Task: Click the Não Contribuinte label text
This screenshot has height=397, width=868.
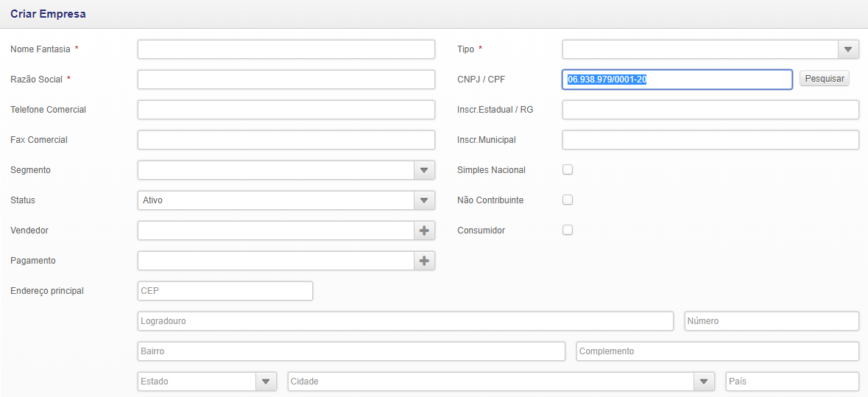Action: point(490,200)
